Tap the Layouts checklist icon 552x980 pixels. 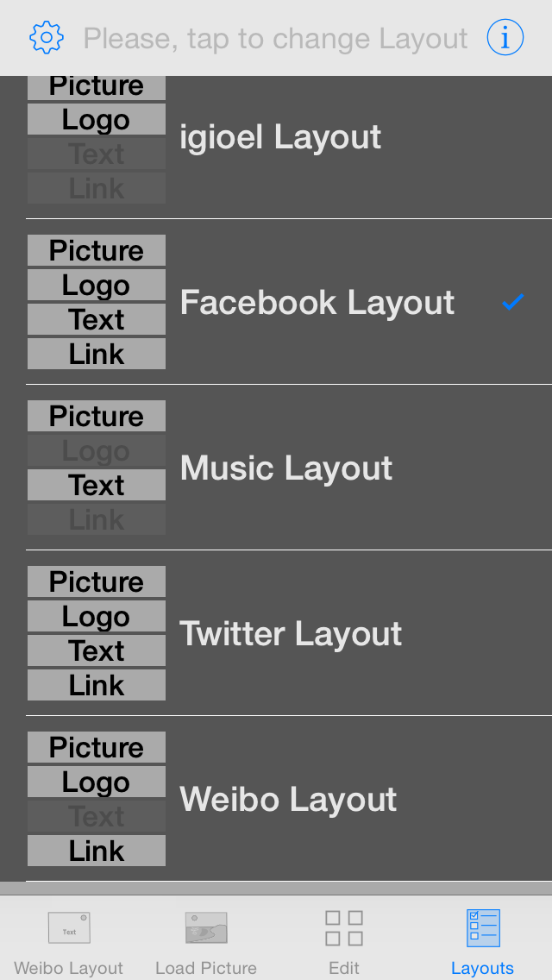[483, 928]
